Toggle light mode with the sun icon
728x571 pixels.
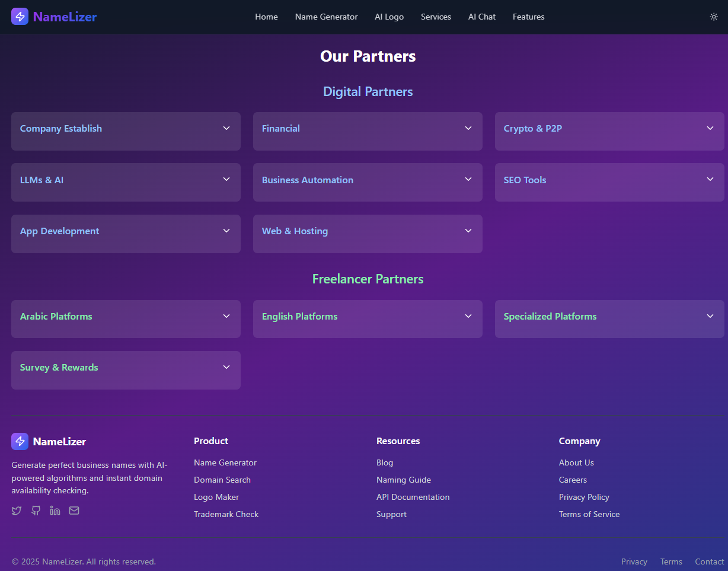tap(714, 17)
